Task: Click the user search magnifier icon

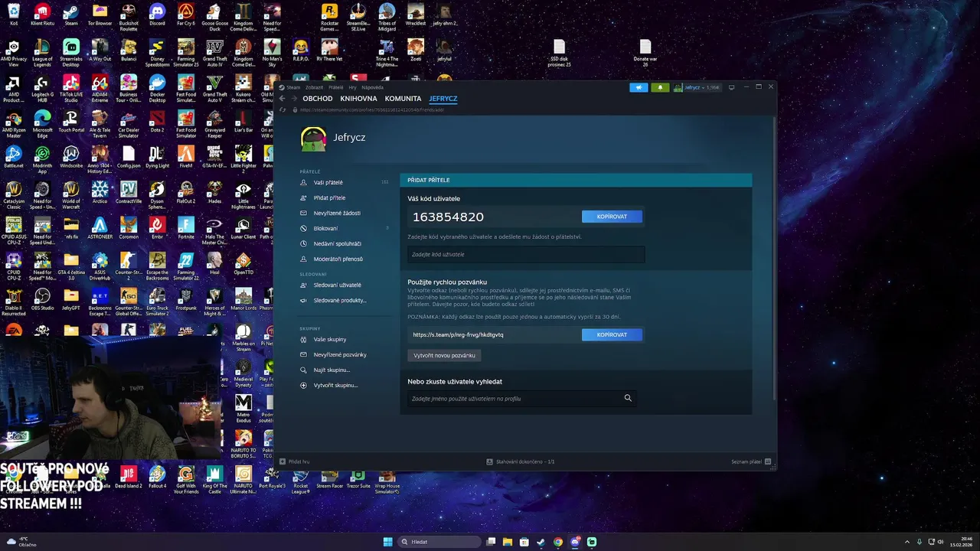Action: click(x=628, y=398)
